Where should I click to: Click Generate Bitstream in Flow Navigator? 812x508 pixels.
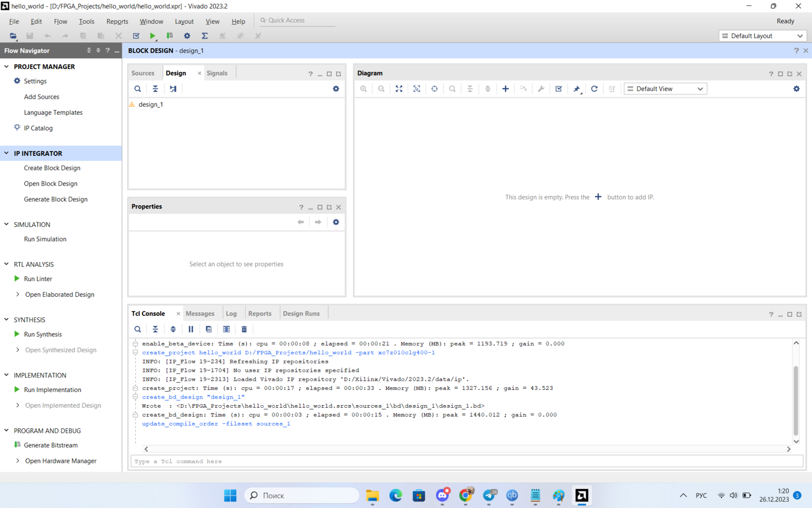click(x=51, y=445)
